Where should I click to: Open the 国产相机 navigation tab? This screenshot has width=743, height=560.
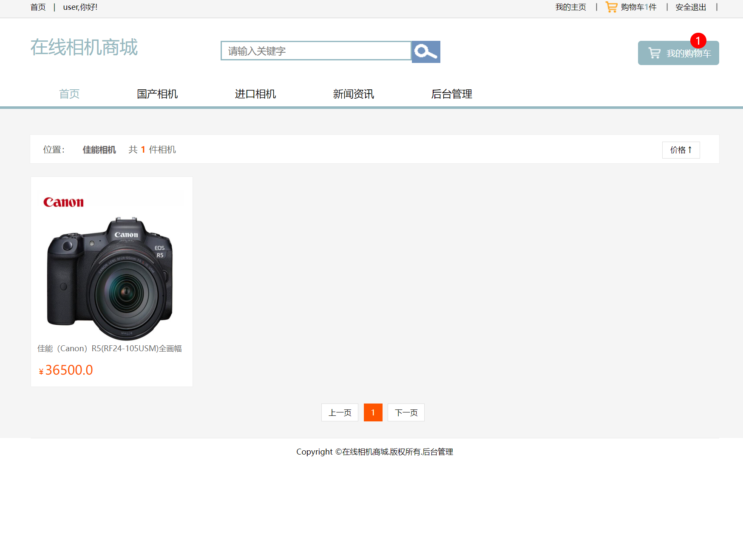click(x=156, y=94)
